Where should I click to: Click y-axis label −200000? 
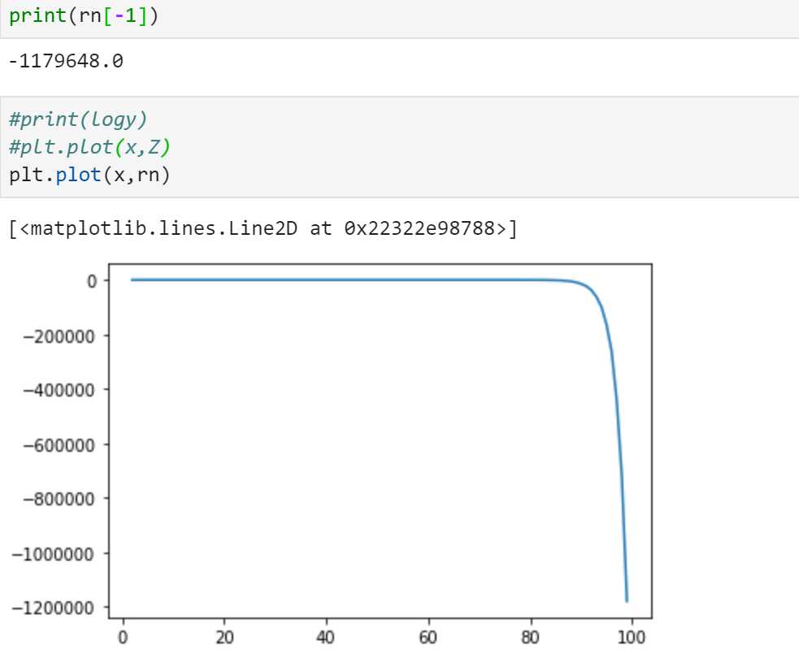click(x=59, y=336)
